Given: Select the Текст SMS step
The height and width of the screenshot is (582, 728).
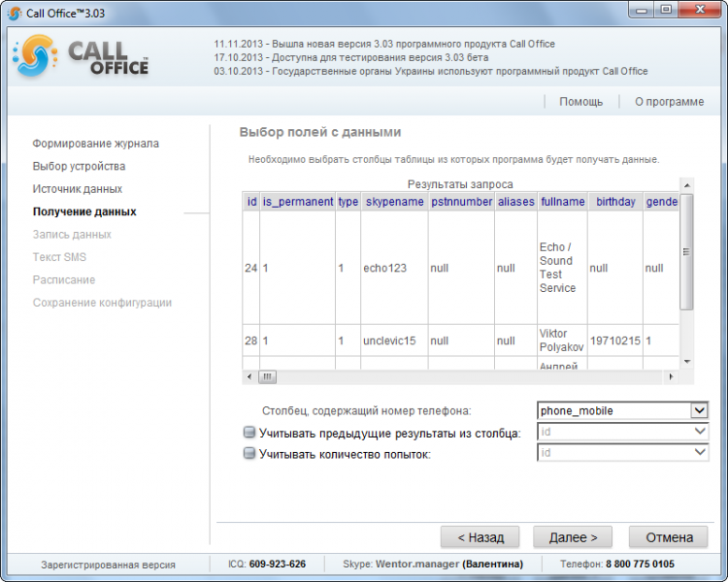Looking at the screenshot, I should 59,257.
